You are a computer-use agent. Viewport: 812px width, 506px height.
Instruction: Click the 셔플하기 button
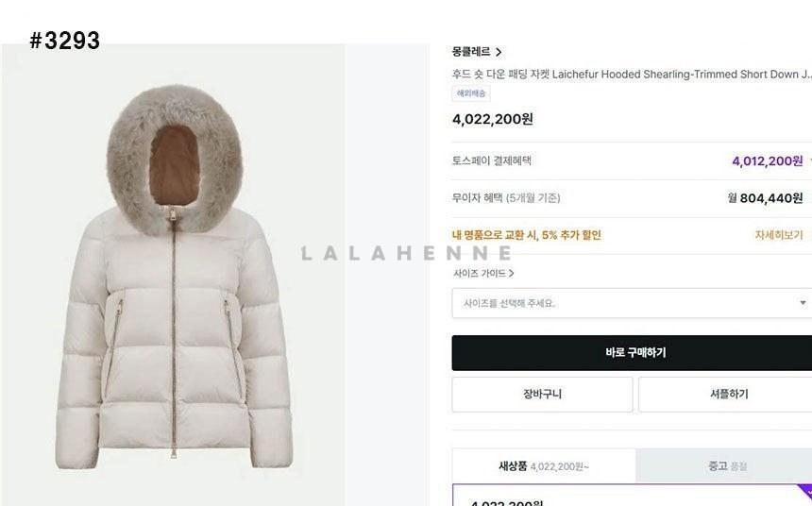click(x=725, y=395)
